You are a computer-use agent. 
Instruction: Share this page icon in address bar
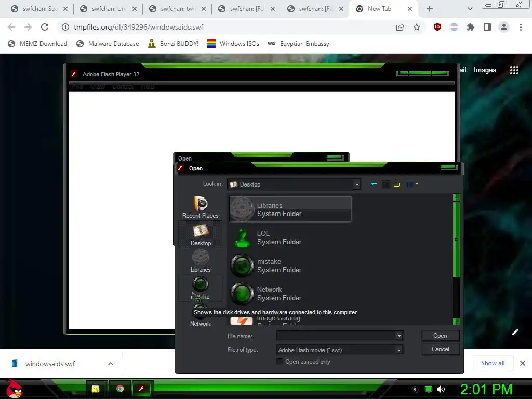pos(400,27)
